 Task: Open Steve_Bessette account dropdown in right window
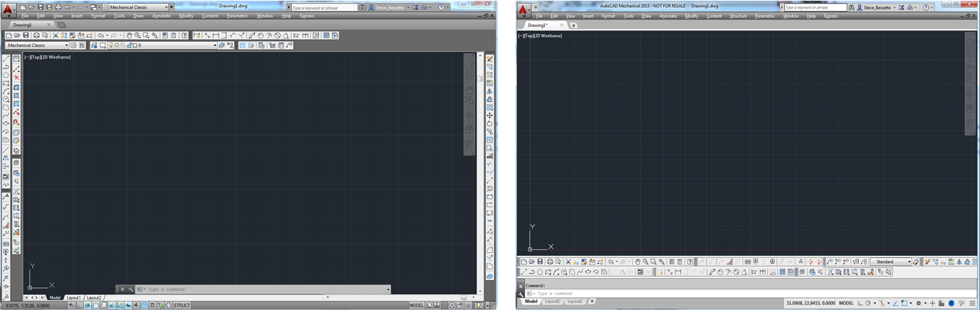pyautogui.click(x=895, y=7)
